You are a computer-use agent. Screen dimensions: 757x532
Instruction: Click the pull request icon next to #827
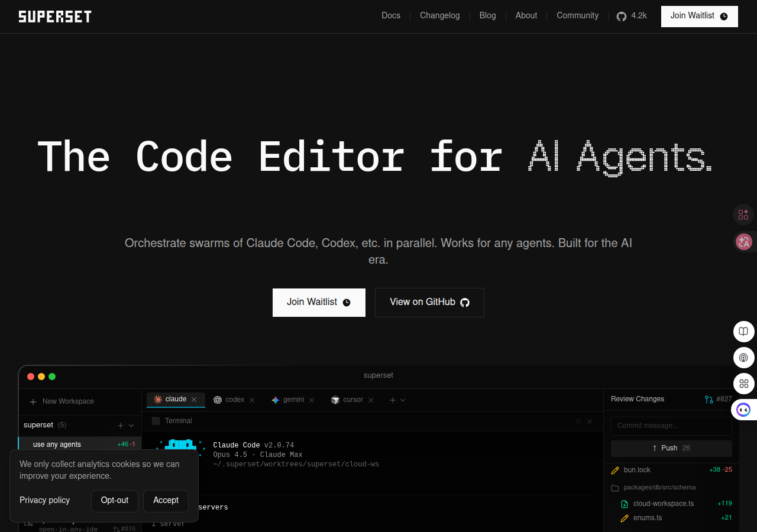709,400
